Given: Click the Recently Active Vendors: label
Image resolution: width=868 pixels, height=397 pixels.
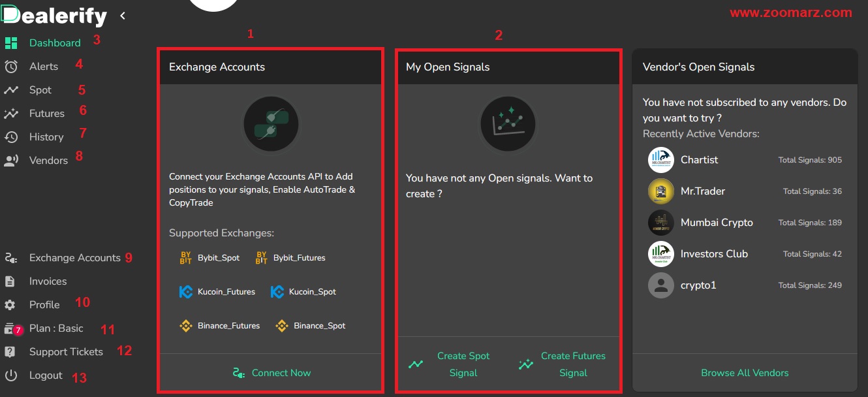Looking at the screenshot, I should [x=701, y=134].
